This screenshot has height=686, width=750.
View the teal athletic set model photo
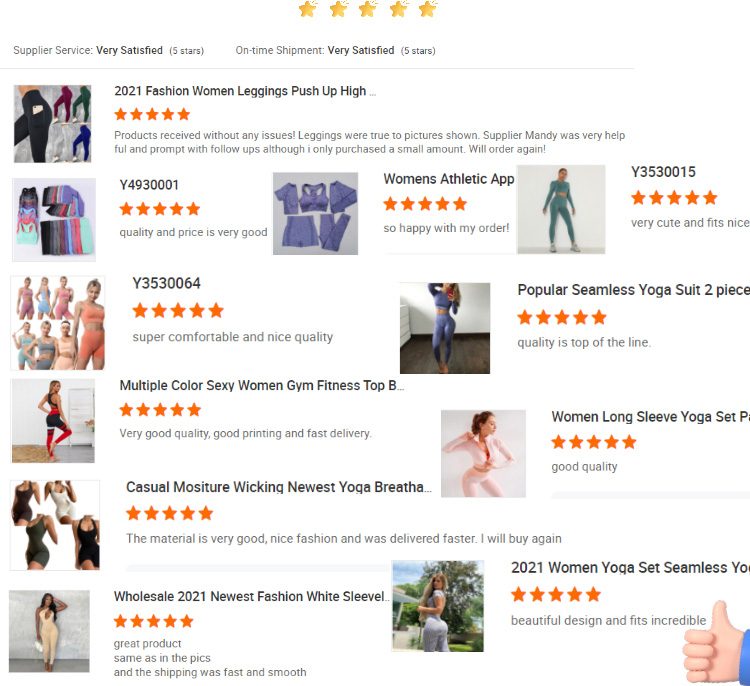pyautogui.click(x=560, y=209)
